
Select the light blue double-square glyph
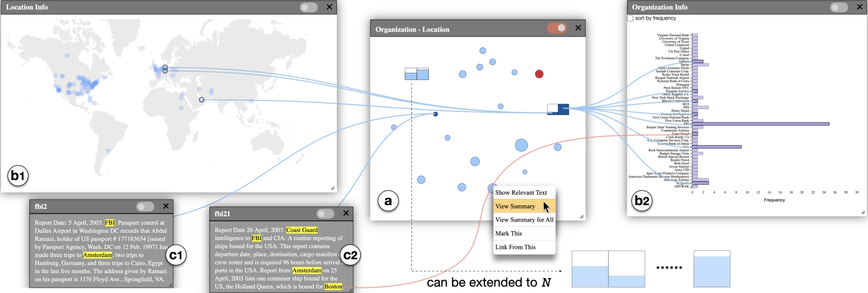tap(417, 74)
